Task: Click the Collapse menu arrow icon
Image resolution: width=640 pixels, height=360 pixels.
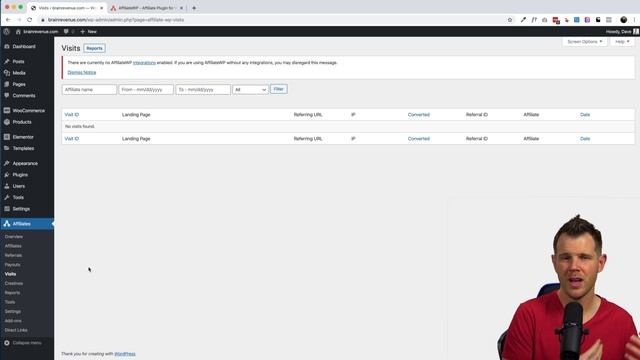Action: click(x=7, y=343)
